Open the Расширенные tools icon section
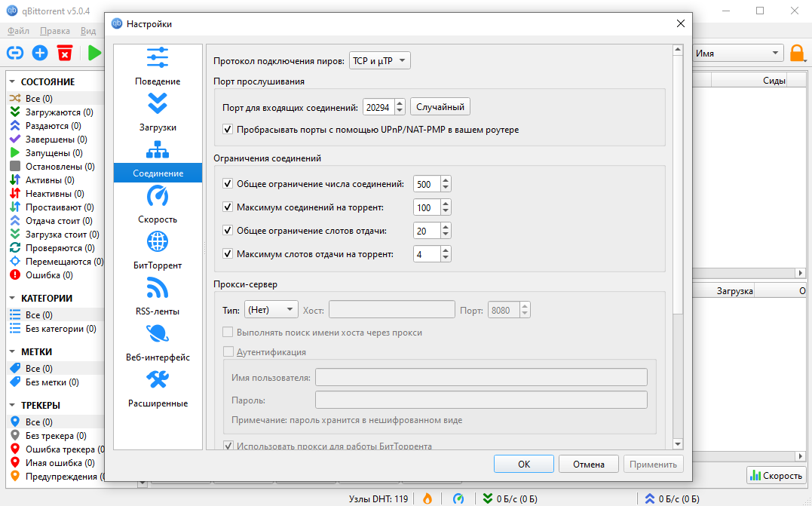The image size is (812, 506). [158, 380]
